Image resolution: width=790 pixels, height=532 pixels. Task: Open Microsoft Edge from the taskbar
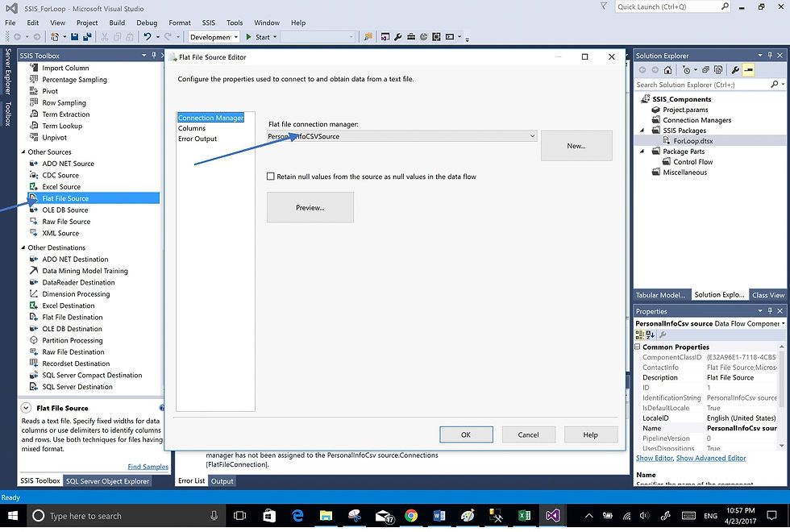297,515
